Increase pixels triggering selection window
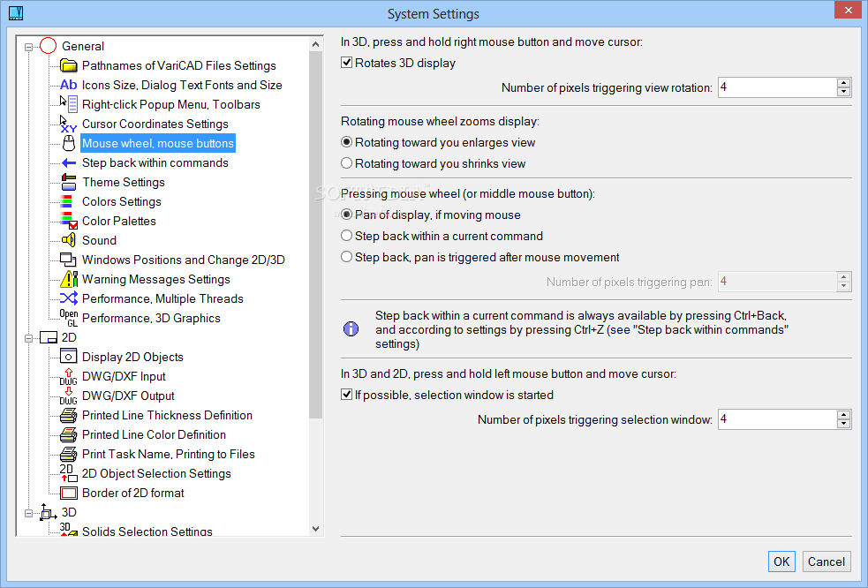The width and height of the screenshot is (868, 588). pyautogui.click(x=843, y=415)
